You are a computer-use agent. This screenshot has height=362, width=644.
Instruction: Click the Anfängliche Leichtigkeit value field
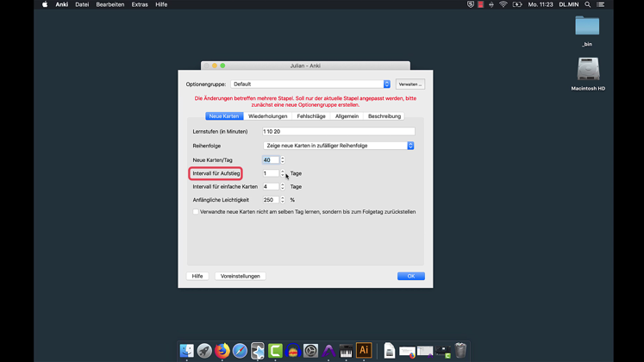click(271, 200)
